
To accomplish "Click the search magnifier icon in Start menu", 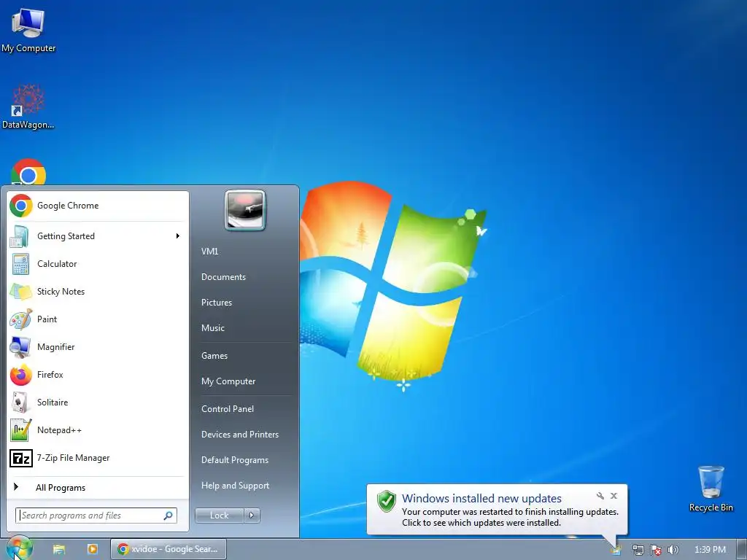I will tap(168, 516).
